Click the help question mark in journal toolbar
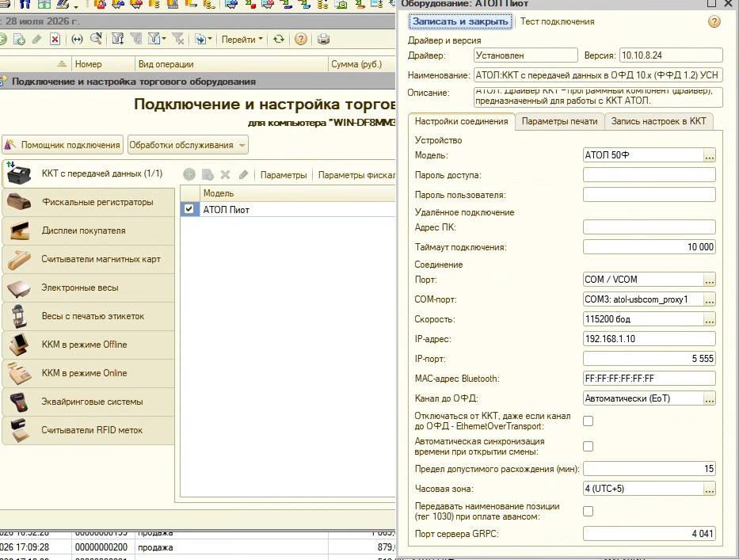Image resolution: width=739 pixels, height=560 pixels. tap(301, 40)
